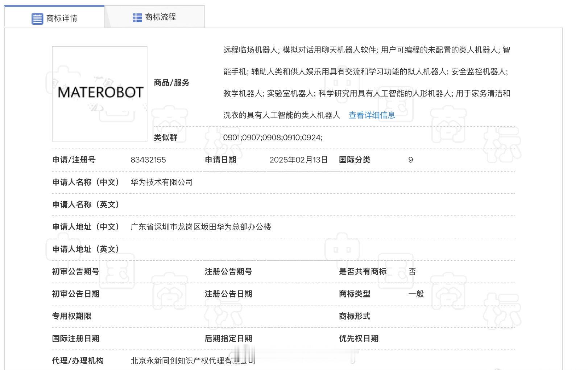Click the 代理/办理机构 label
588x370 pixels.
coord(78,361)
